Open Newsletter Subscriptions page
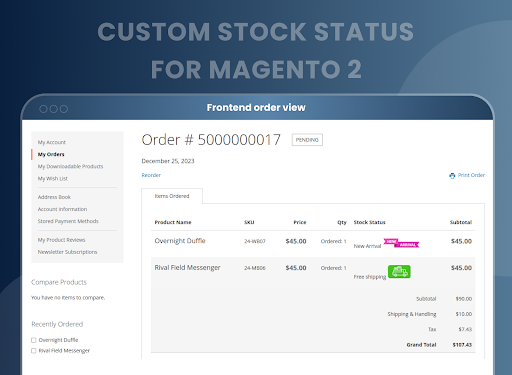 pos(67,252)
